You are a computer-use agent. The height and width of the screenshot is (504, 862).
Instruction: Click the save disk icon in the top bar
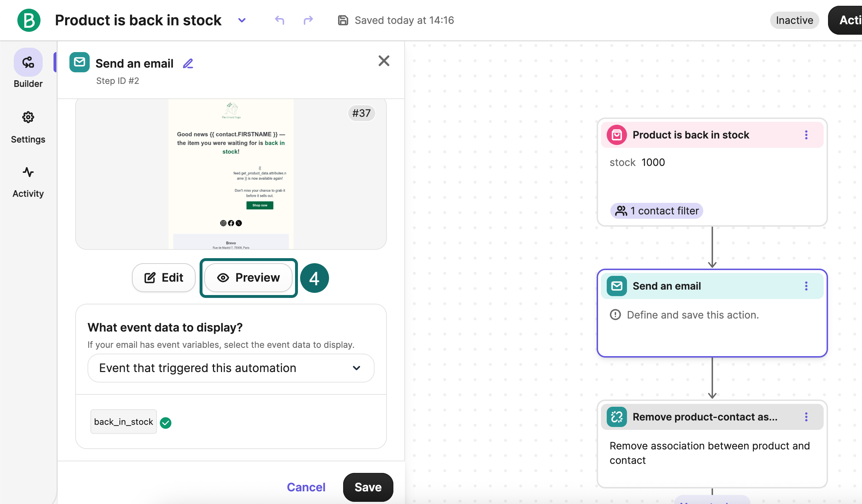tap(342, 20)
